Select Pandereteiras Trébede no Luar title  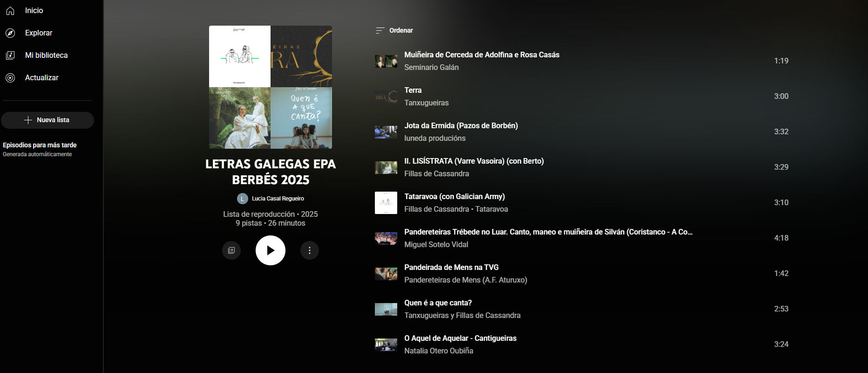(x=549, y=232)
